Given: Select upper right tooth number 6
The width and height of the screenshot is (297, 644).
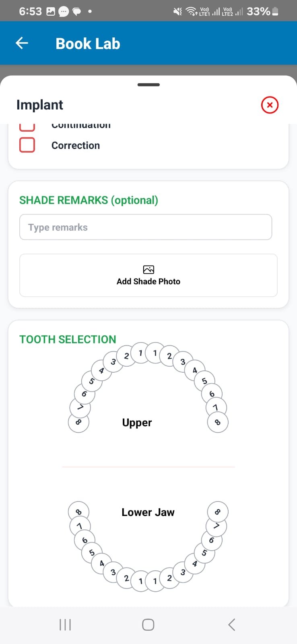Looking at the screenshot, I should coord(212,394).
